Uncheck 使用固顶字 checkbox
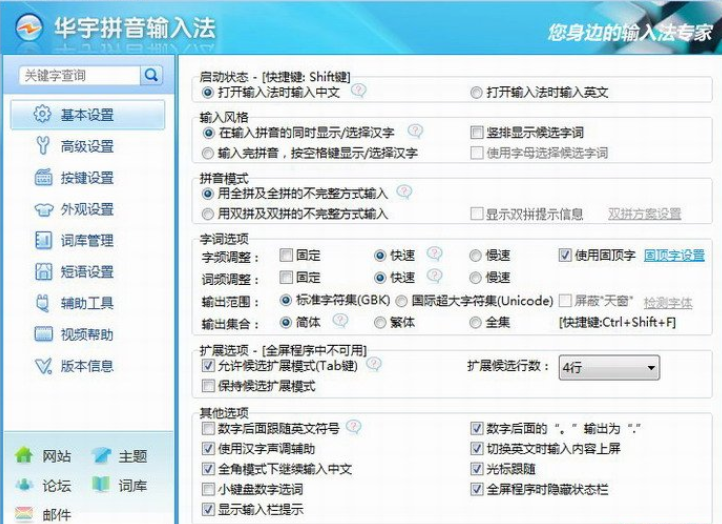 tap(565, 255)
